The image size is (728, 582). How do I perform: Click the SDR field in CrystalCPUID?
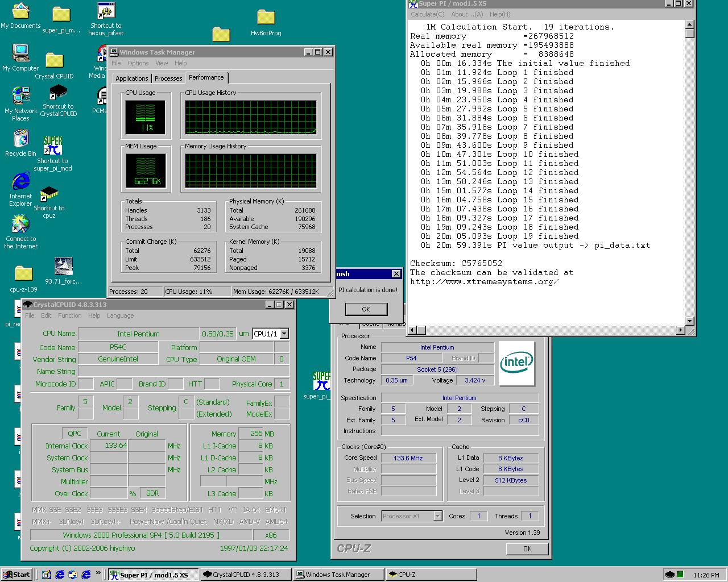click(x=152, y=493)
